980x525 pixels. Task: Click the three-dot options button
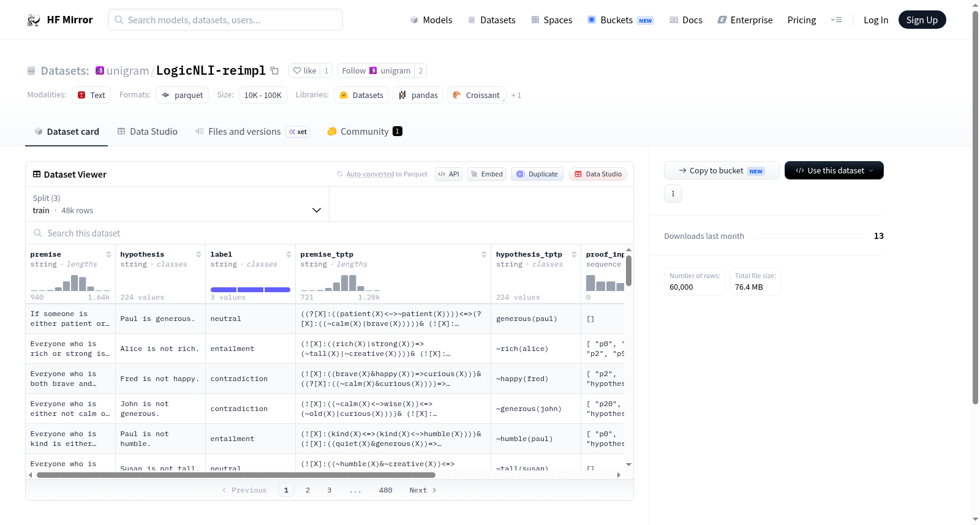click(673, 194)
